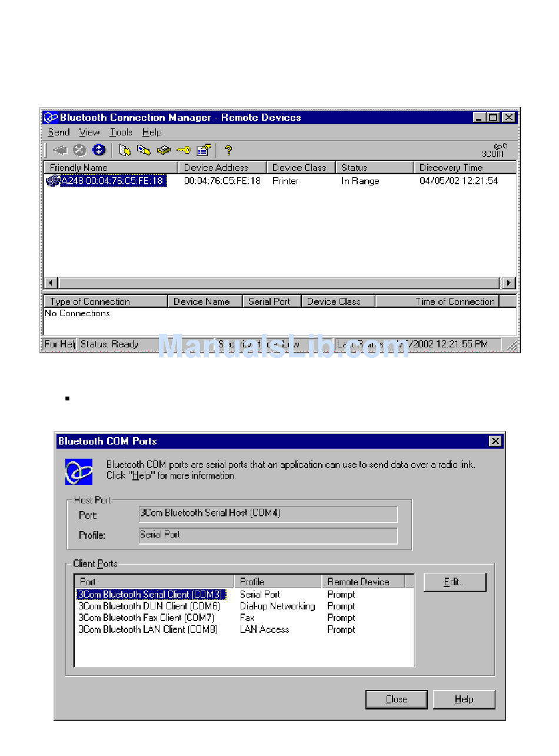Click the send business card toolbar icon

144,150
